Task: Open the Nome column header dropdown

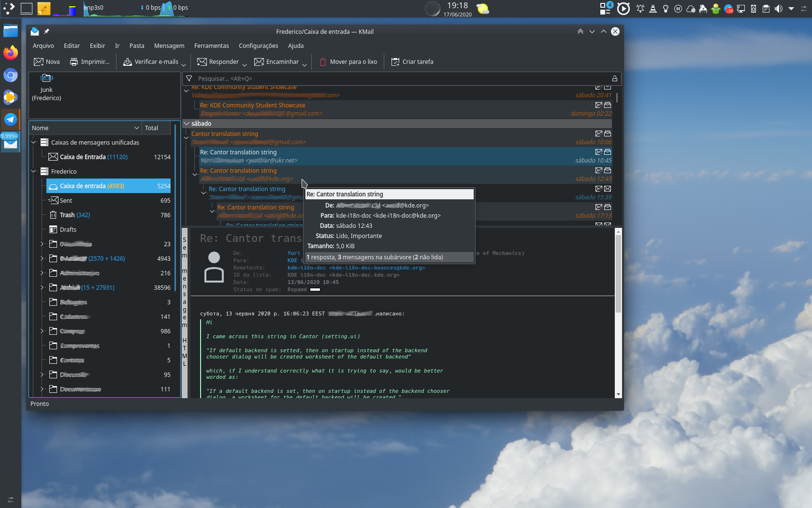Action: click(137, 128)
